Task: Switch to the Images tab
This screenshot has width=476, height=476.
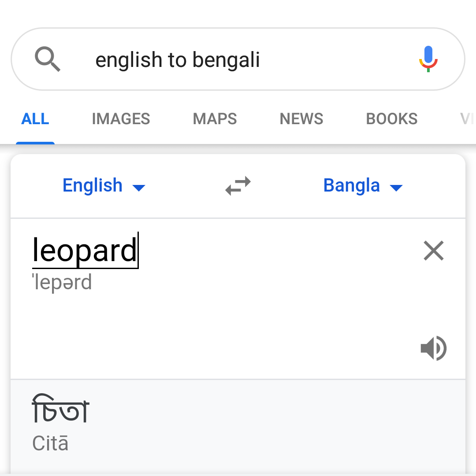Action: point(121,119)
